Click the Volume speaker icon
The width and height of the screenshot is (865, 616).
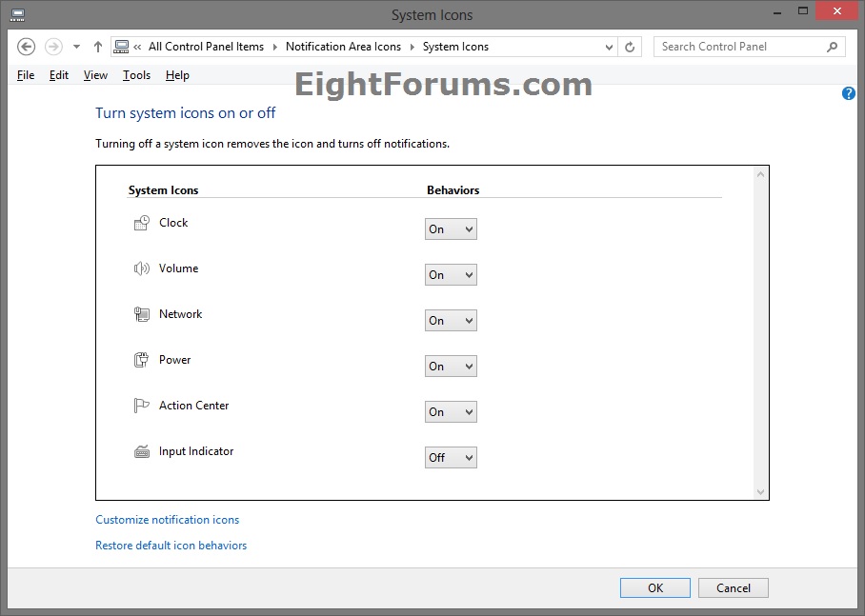(x=142, y=268)
